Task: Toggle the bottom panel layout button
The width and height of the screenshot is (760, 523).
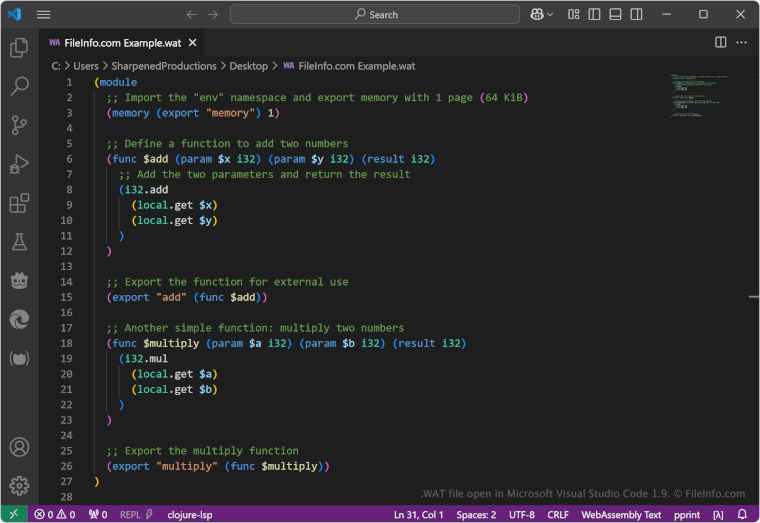Action: pos(613,15)
